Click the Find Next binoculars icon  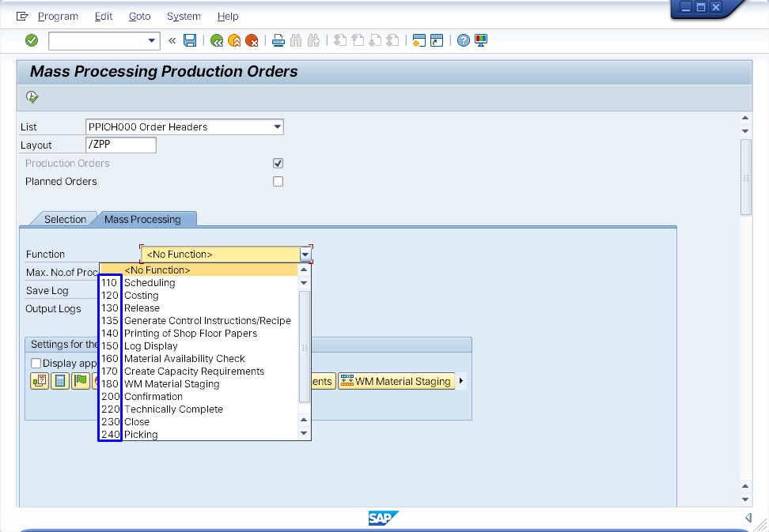point(313,40)
